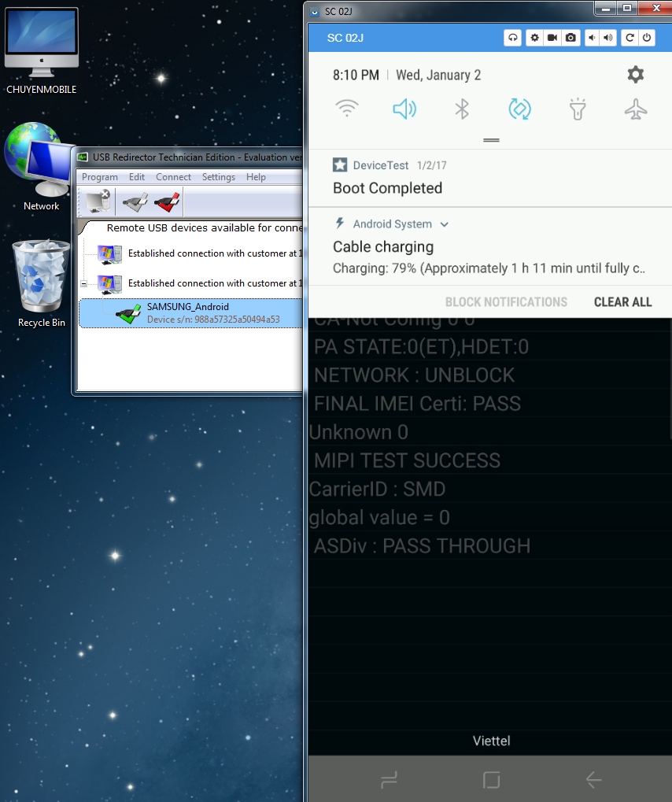
Task: Toggle auto-rotate quick setting
Action: pyautogui.click(x=519, y=109)
